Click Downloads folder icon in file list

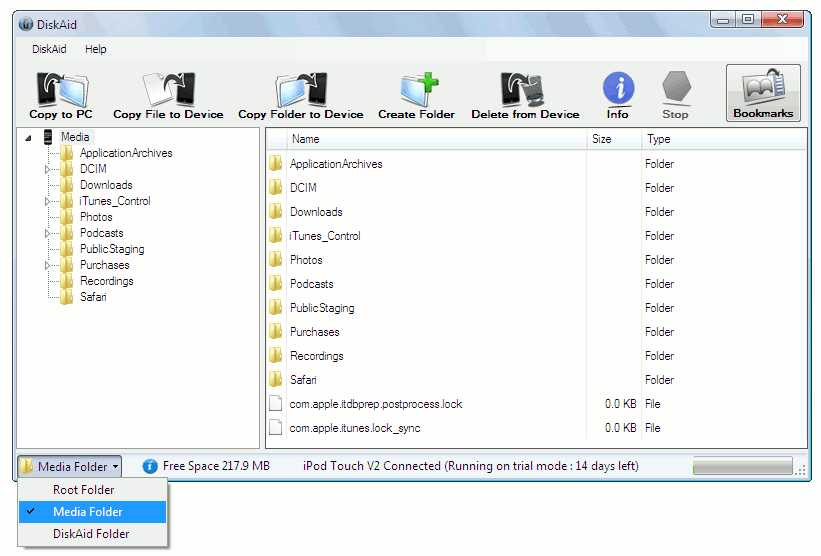click(276, 212)
